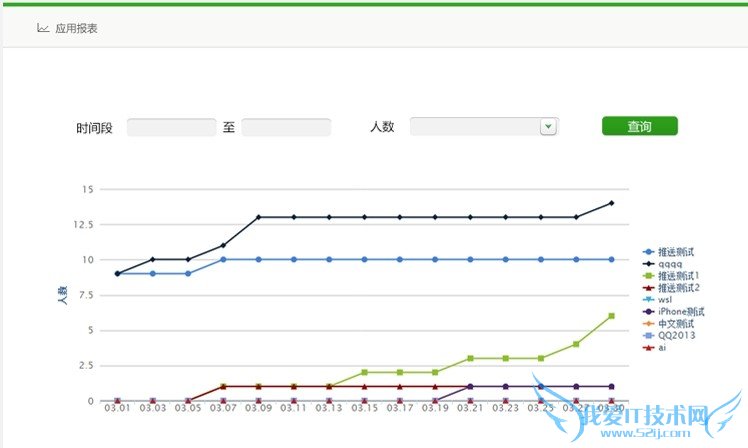Click the 应用报表 chart icon

(43, 28)
